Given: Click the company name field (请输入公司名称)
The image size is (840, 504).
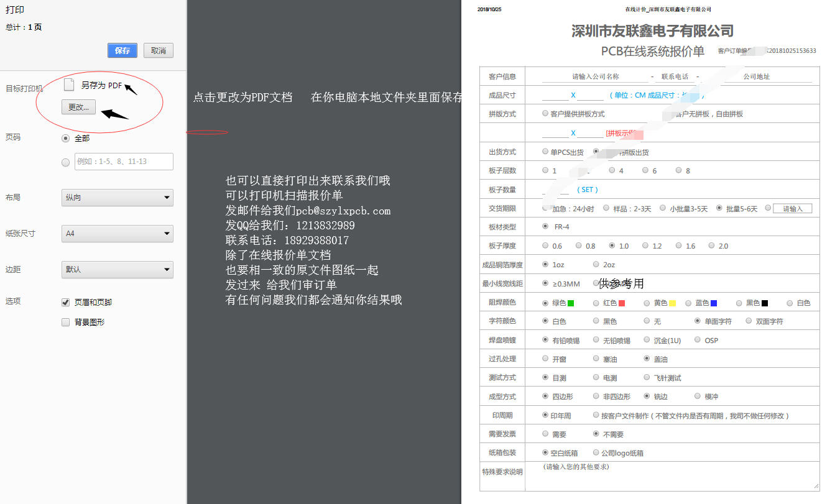Looking at the screenshot, I should pyautogui.click(x=595, y=76).
